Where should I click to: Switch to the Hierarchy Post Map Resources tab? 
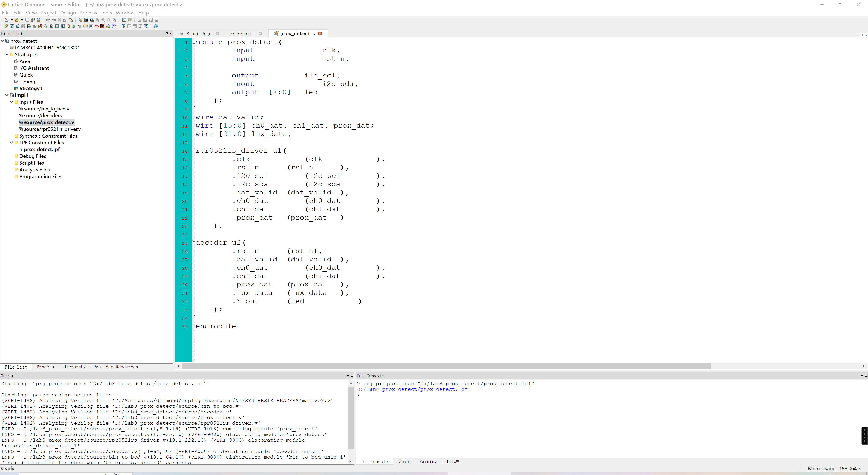point(100,367)
